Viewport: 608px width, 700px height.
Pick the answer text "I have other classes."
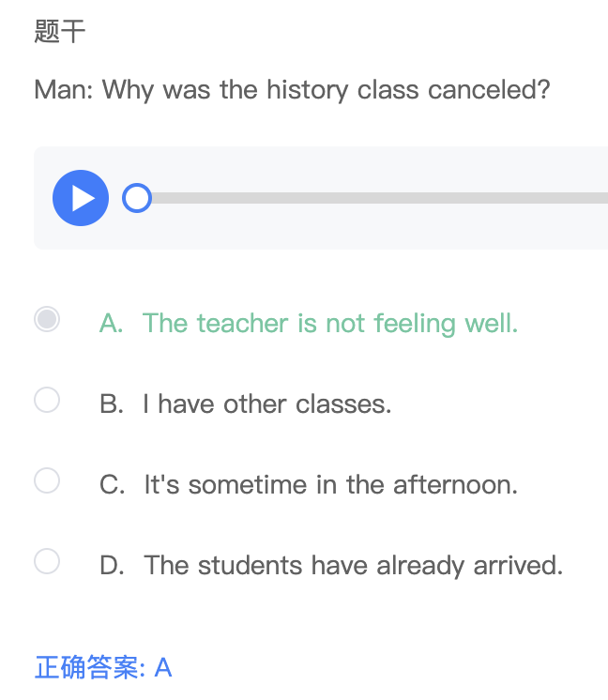tap(267, 404)
